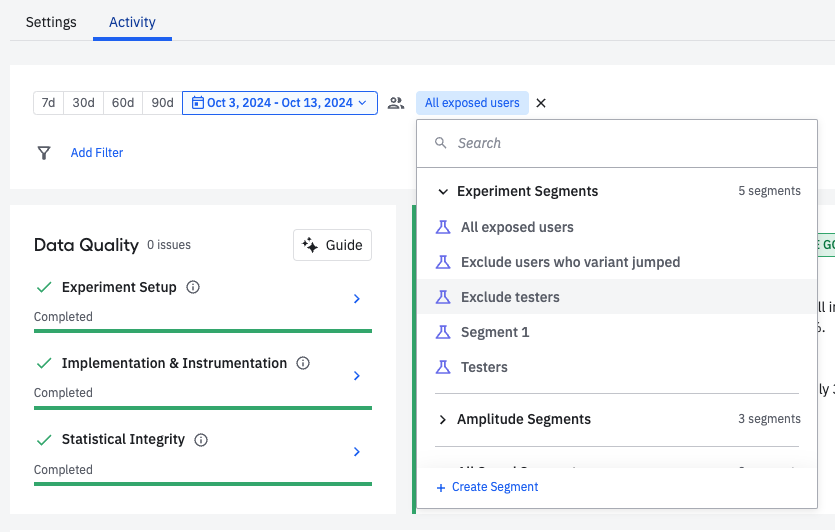The width and height of the screenshot is (835, 532).
Task: Expand the Amplitude Segments group
Action: coord(443,419)
